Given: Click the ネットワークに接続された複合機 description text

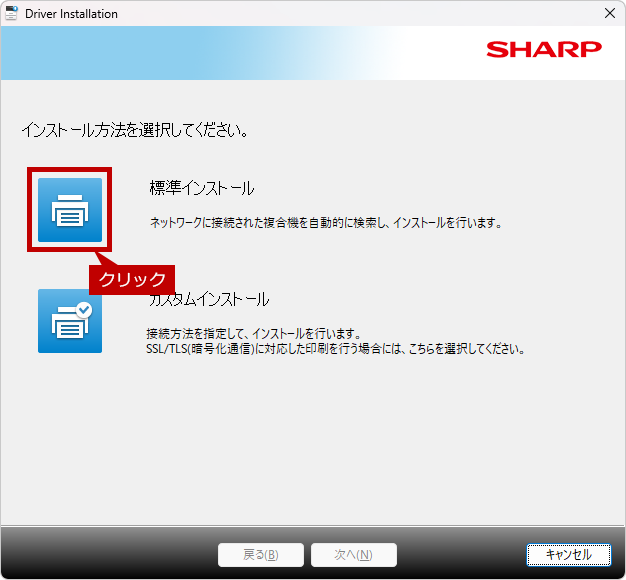Looking at the screenshot, I should pos(326,222).
